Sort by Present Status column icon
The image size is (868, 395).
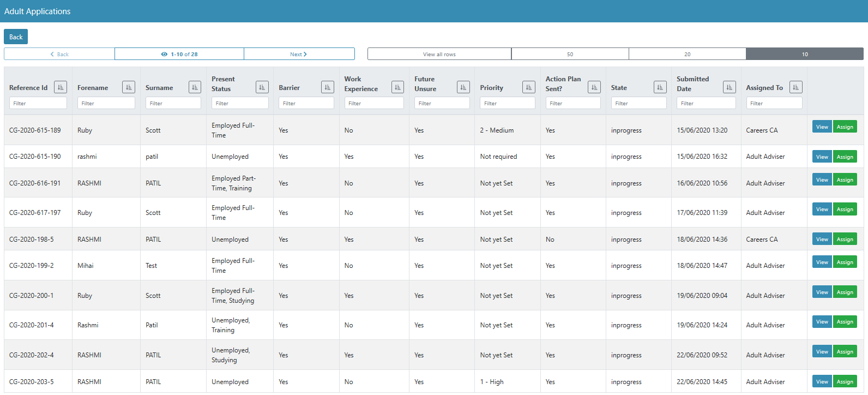point(262,87)
